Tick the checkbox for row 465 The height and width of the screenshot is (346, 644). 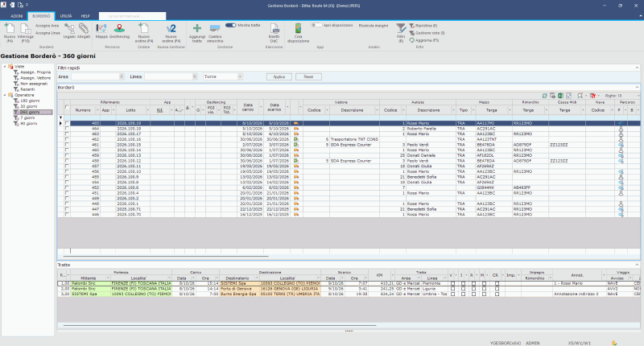coord(67,123)
